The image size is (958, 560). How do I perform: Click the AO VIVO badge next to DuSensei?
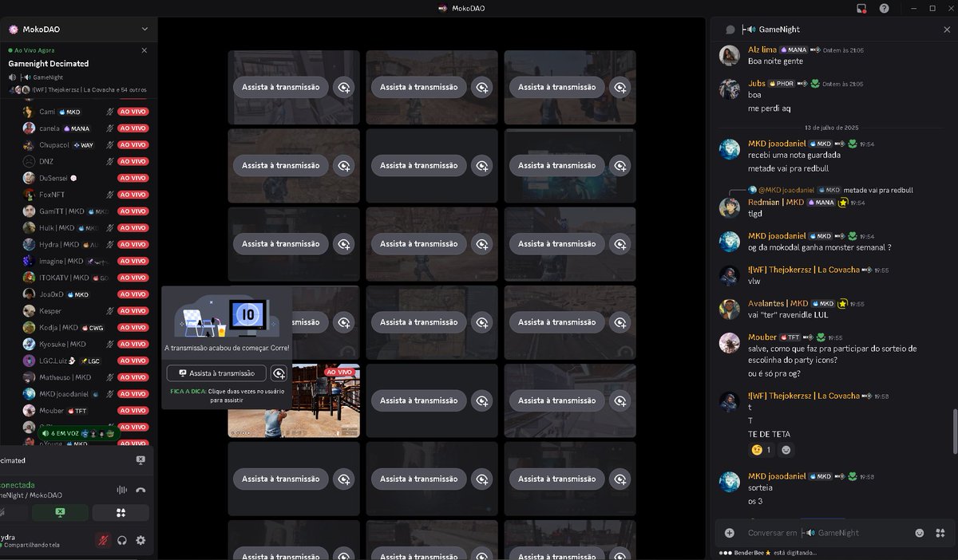point(133,178)
